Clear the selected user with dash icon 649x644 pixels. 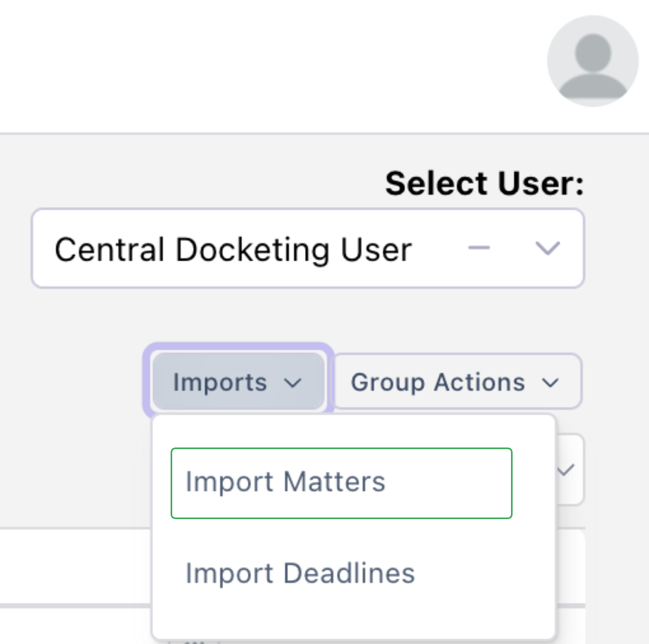tap(479, 248)
